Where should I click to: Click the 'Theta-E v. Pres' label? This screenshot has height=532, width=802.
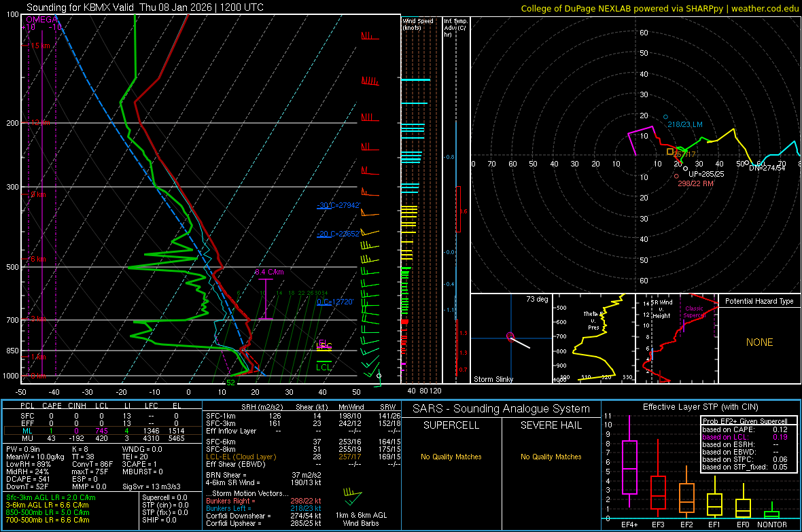point(593,320)
